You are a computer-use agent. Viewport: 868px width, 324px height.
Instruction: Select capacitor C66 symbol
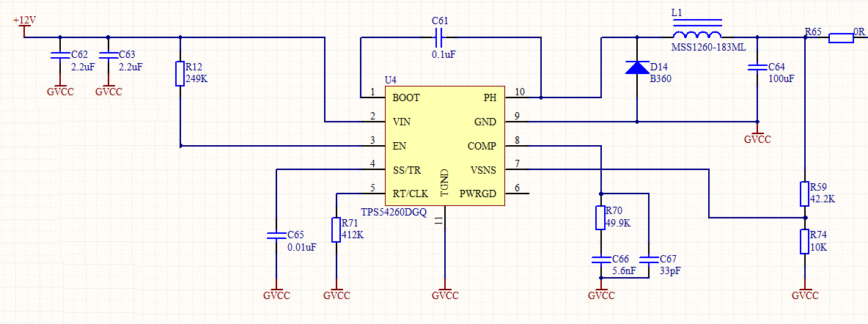600,259
